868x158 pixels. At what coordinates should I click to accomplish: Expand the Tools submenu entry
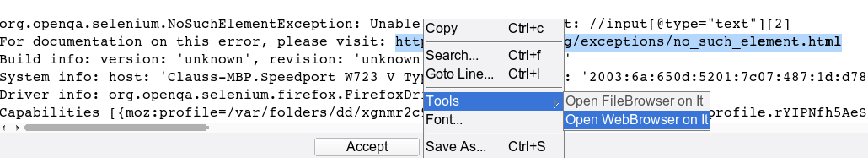point(493,101)
